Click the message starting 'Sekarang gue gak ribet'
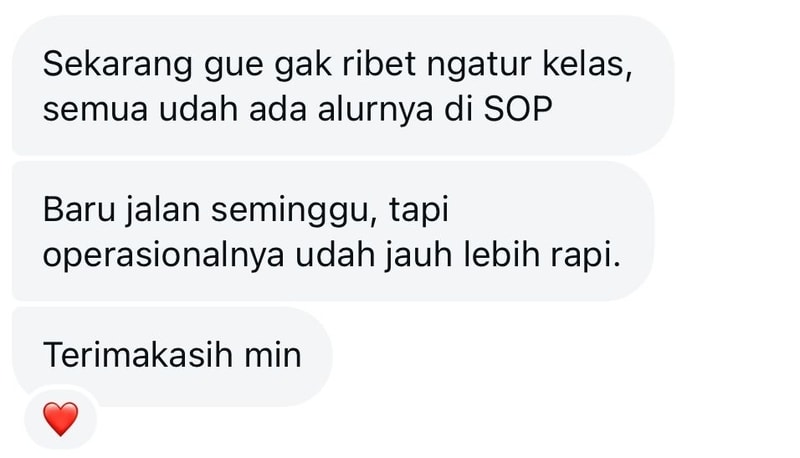 pos(343,86)
